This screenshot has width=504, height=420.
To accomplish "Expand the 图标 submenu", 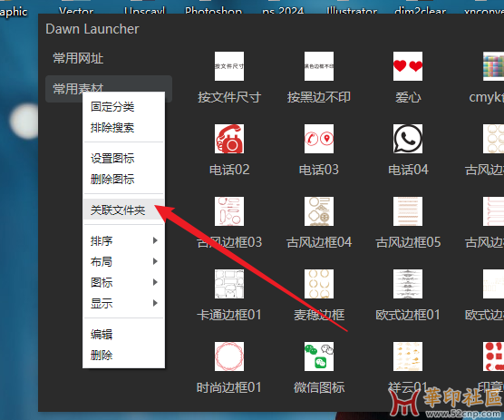I will coord(124,282).
